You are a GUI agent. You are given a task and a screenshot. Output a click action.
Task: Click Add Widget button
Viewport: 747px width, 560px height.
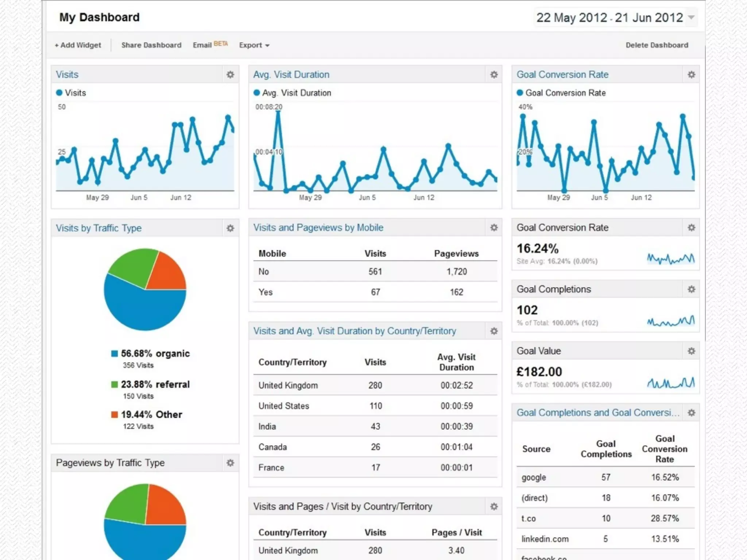[x=78, y=45]
